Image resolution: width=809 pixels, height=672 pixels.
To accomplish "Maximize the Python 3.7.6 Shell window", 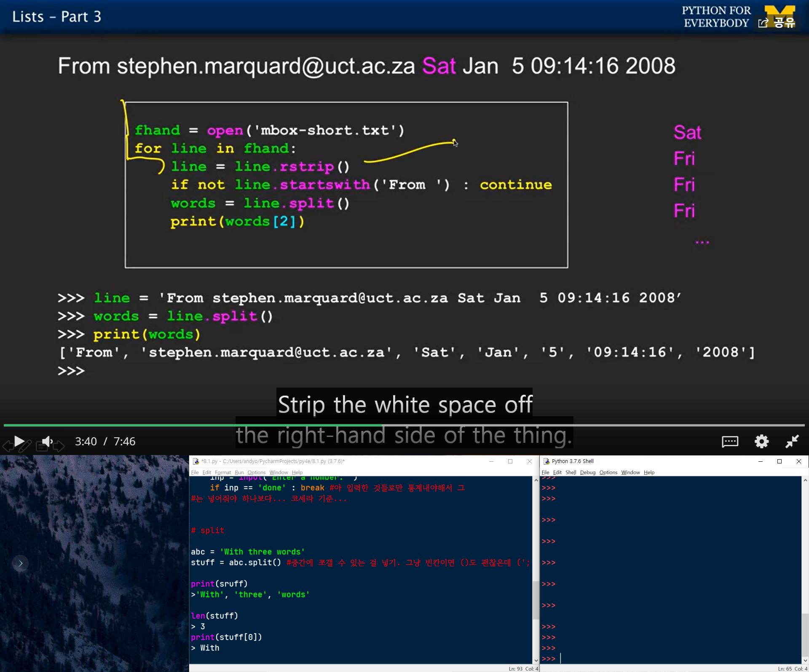I will 780,461.
